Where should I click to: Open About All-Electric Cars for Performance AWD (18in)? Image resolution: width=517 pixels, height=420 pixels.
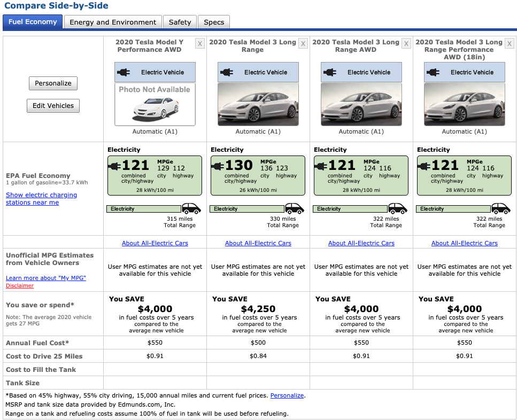(x=465, y=243)
